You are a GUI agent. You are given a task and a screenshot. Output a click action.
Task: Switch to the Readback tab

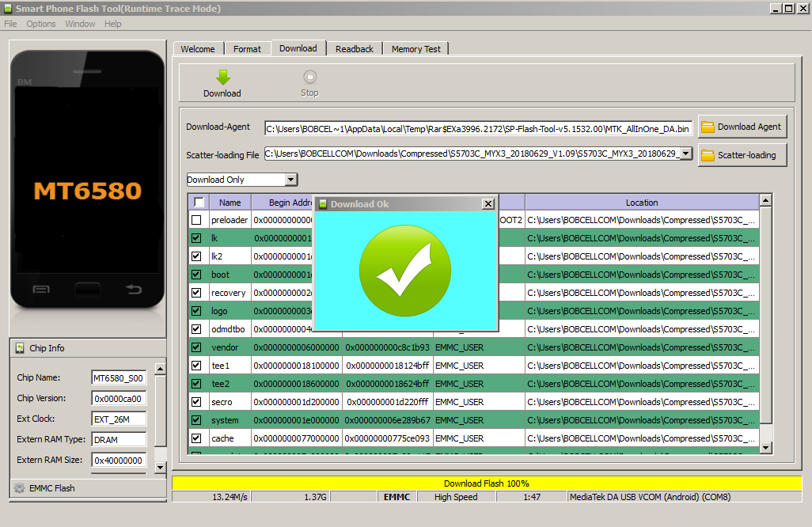click(355, 48)
